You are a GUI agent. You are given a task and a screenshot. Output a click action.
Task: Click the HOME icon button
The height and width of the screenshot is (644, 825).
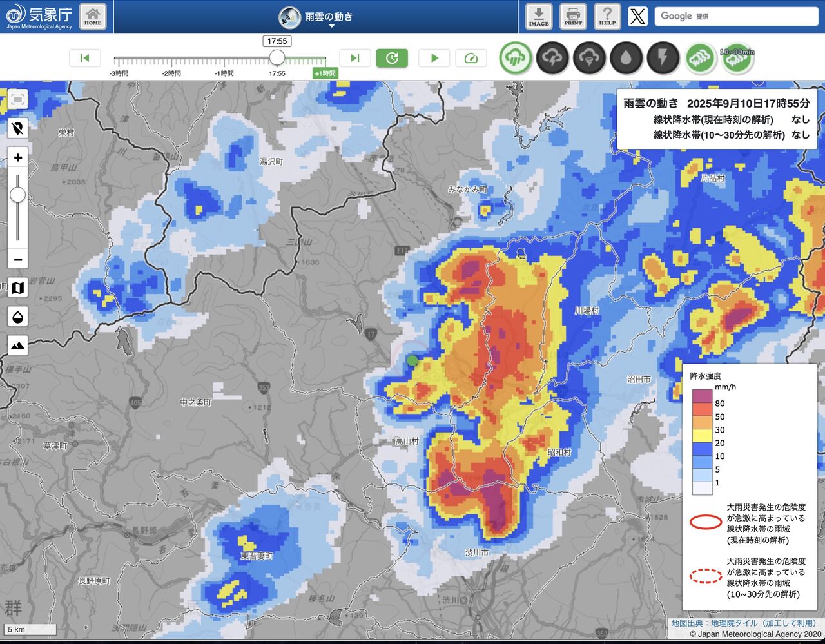(x=93, y=16)
